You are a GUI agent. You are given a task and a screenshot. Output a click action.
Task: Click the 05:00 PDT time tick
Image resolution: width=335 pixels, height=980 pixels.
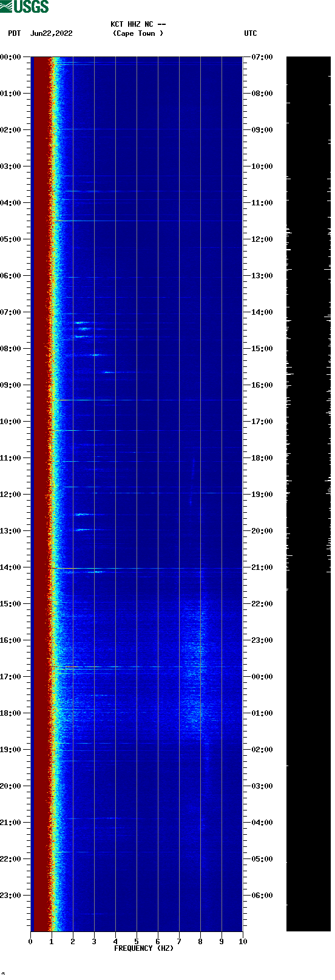point(11,239)
